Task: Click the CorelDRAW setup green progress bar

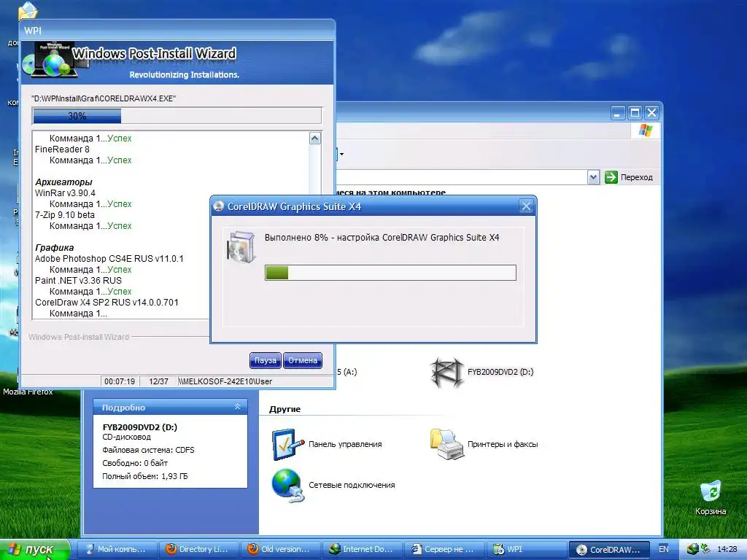Action: [x=390, y=273]
